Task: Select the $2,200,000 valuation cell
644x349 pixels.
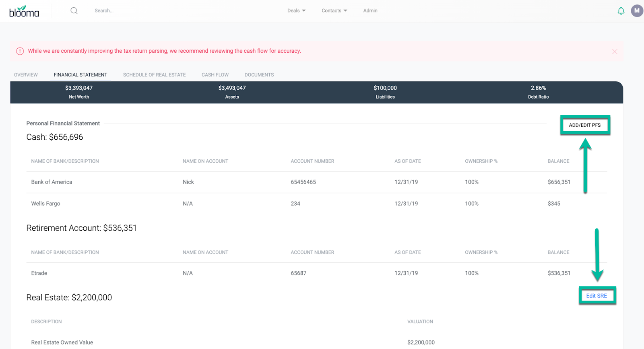Action: 421,343
